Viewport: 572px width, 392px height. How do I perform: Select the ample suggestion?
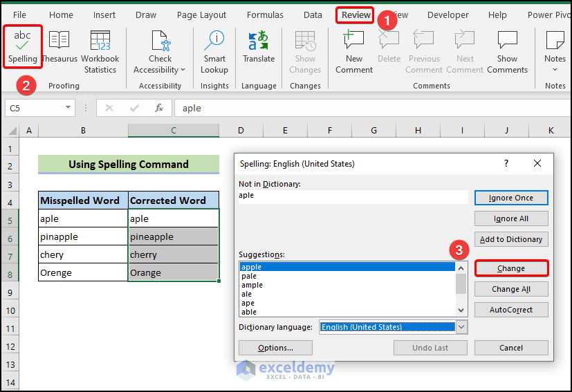(x=347, y=285)
